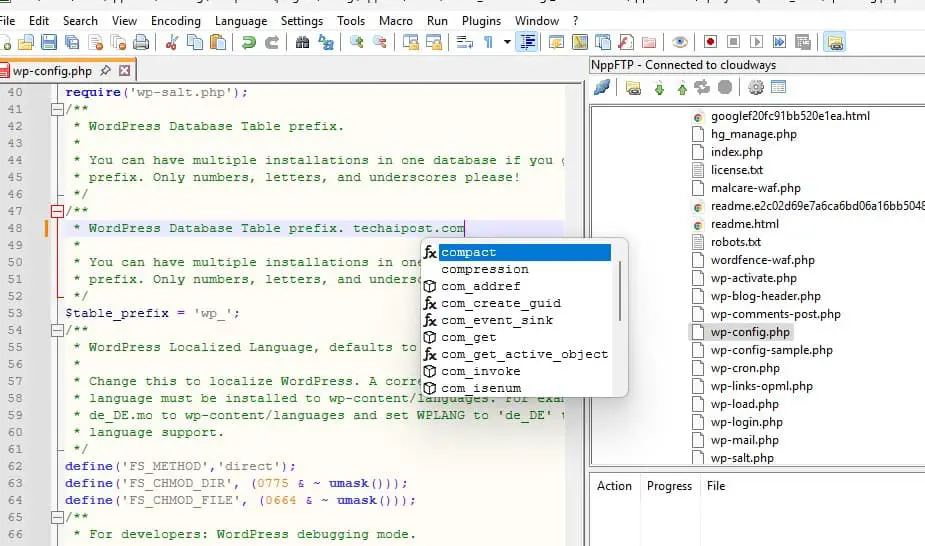Open the dropdown arrow beside the pilcrow icon
The width and height of the screenshot is (925, 546).
pos(507,42)
